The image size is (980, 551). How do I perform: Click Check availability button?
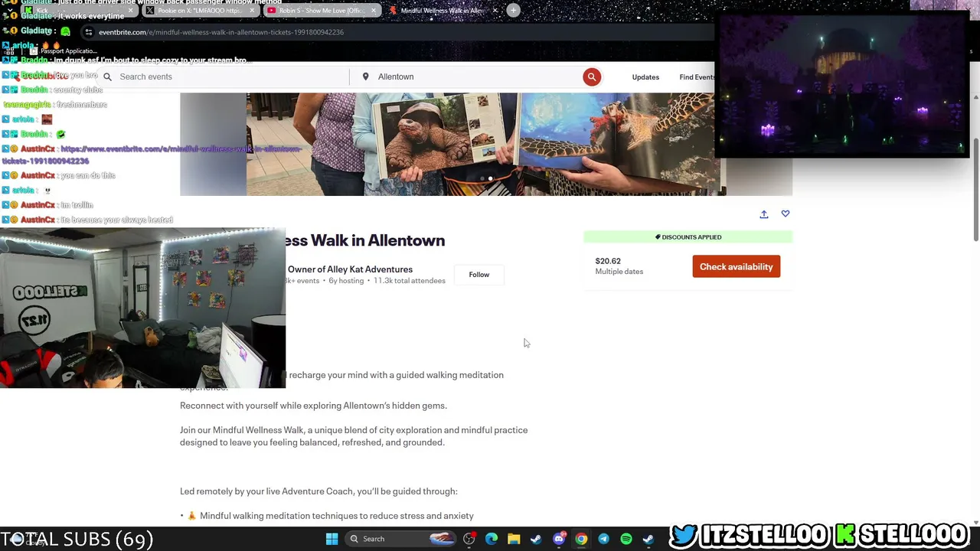737,266
